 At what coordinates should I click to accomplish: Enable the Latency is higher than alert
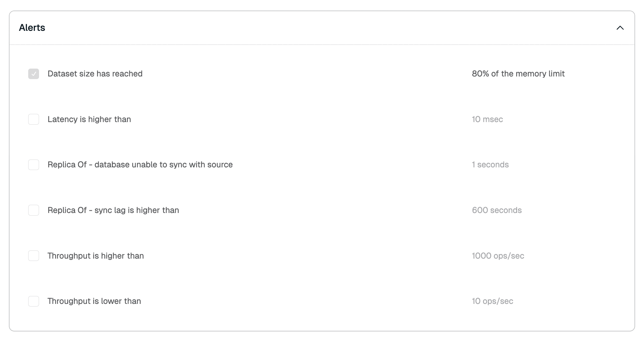(33, 119)
